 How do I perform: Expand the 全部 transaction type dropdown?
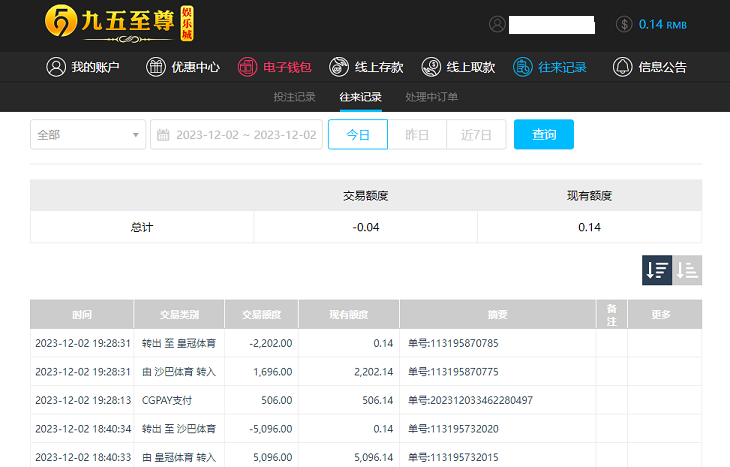coord(87,134)
